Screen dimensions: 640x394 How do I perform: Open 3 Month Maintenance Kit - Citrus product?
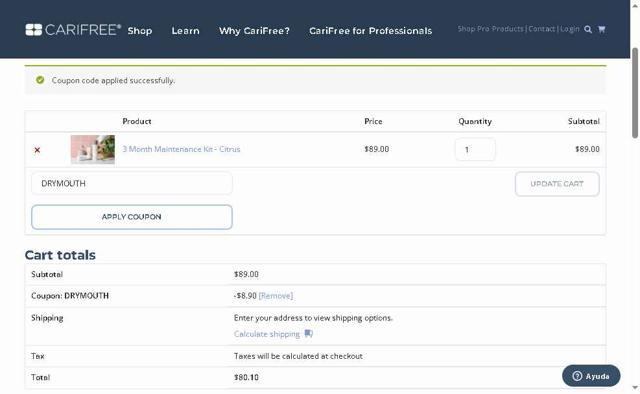pyautogui.click(x=181, y=149)
